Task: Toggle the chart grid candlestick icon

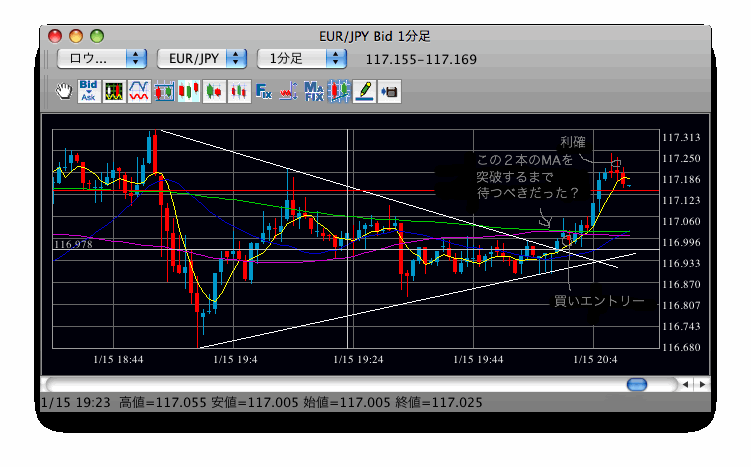Action: pos(164,91)
